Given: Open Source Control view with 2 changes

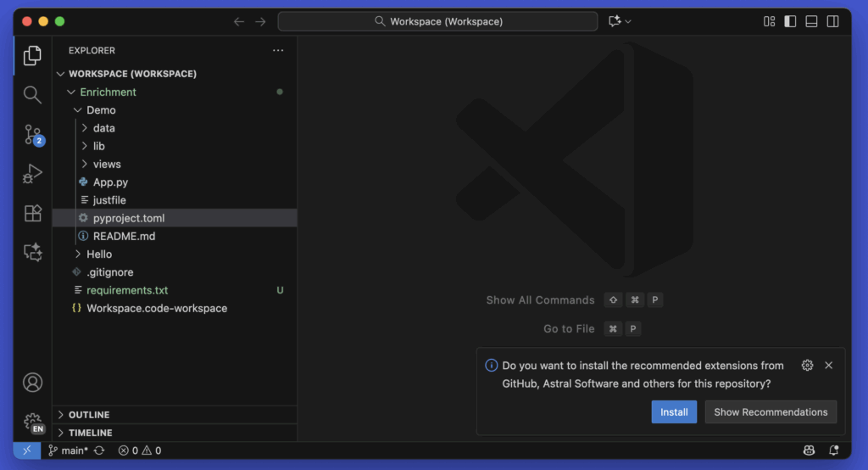Looking at the screenshot, I should 32,134.
